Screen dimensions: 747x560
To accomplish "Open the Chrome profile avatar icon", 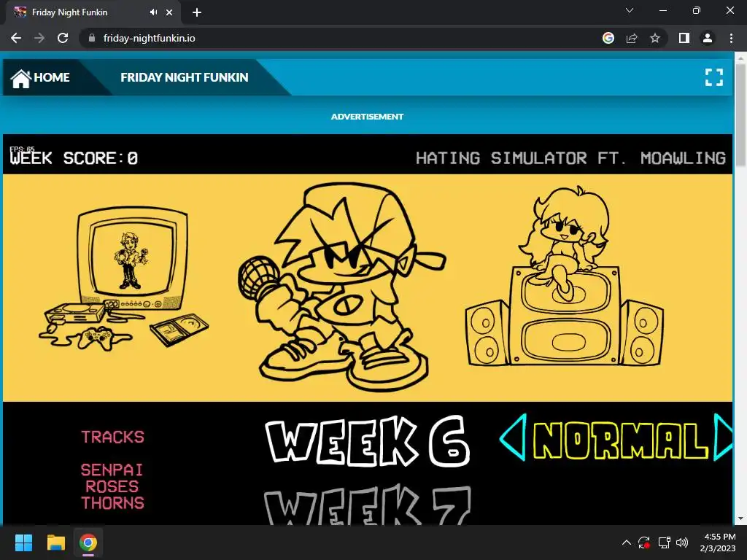I will coord(708,38).
